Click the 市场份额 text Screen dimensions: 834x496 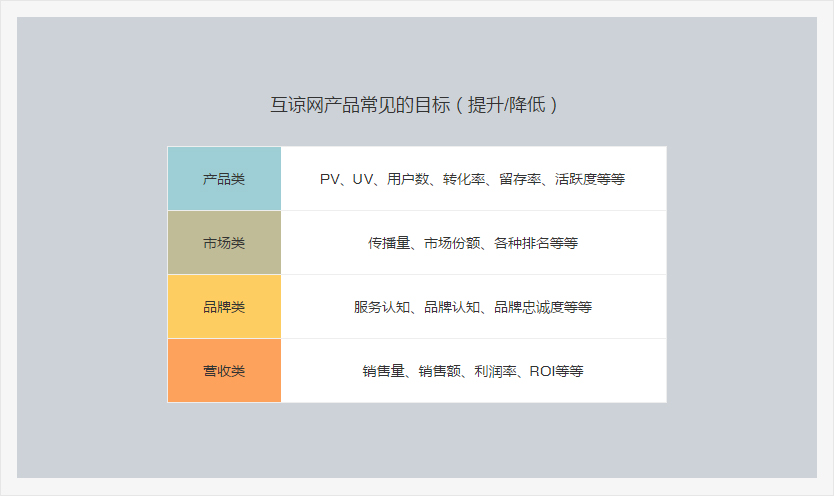coord(452,243)
